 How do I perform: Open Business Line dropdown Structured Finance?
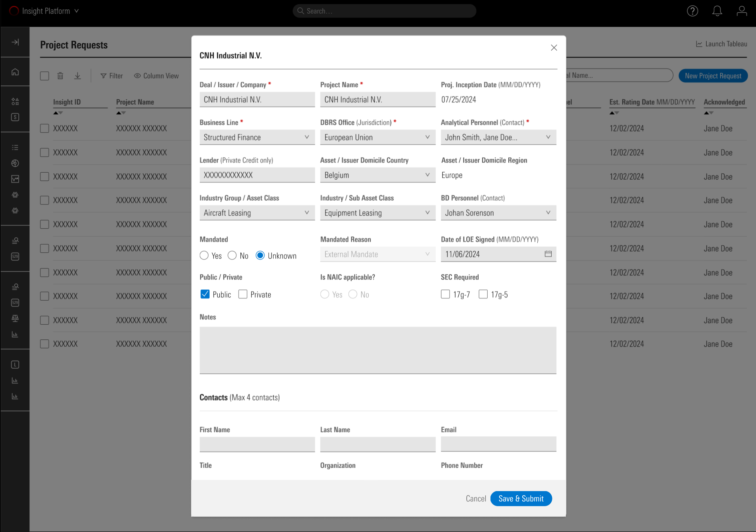(x=257, y=137)
